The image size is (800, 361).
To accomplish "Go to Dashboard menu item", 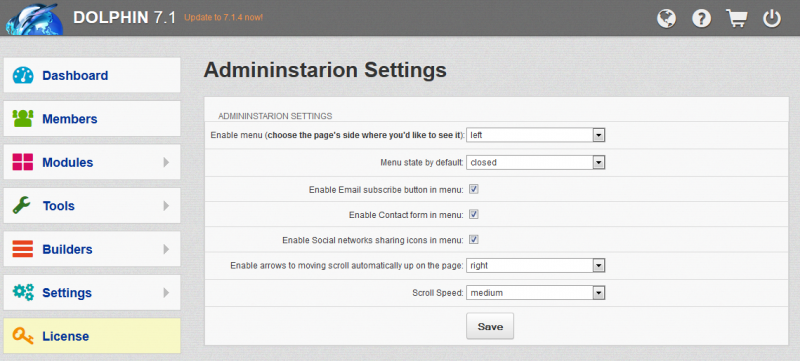I will pos(92,75).
